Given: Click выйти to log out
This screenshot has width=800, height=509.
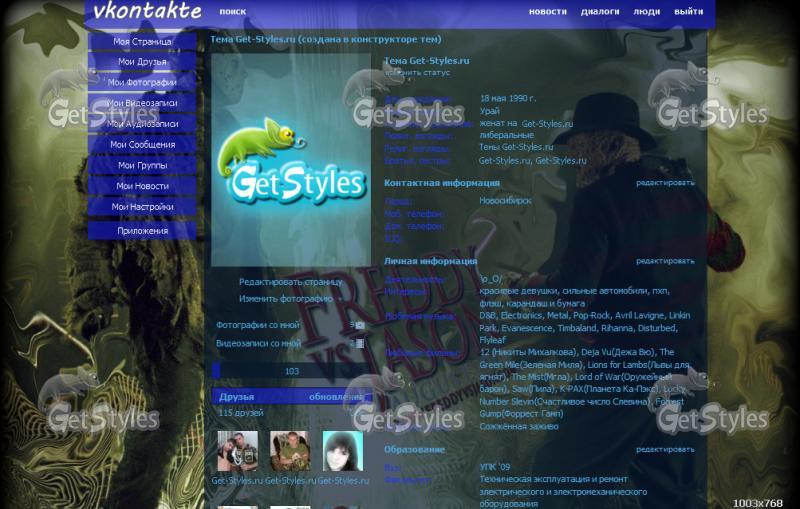Looking at the screenshot, I should tap(688, 11).
